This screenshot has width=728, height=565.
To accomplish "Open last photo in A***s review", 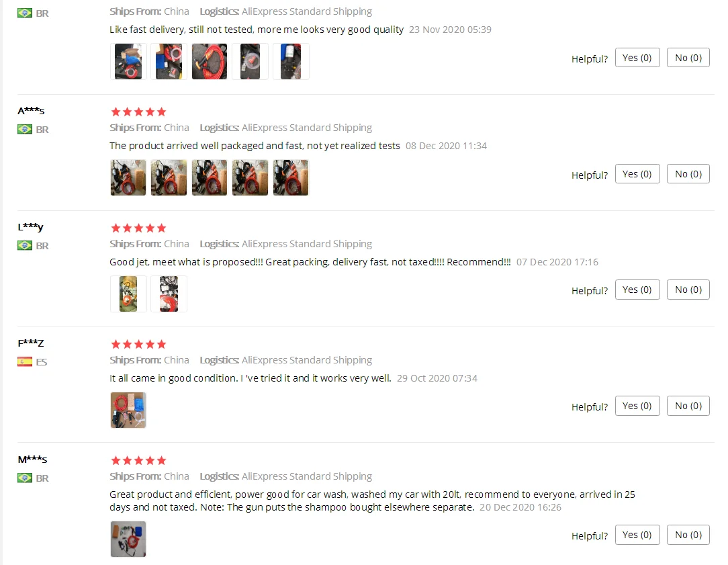I will click(291, 177).
